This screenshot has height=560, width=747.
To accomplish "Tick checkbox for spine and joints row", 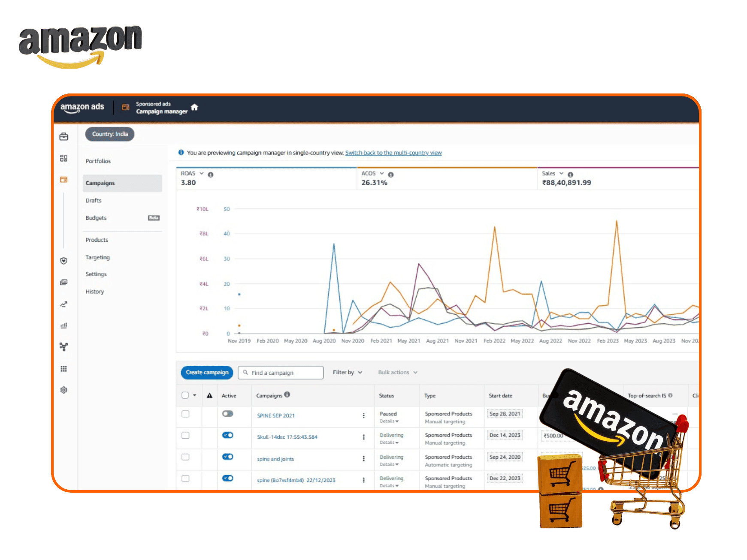I will 185,457.
